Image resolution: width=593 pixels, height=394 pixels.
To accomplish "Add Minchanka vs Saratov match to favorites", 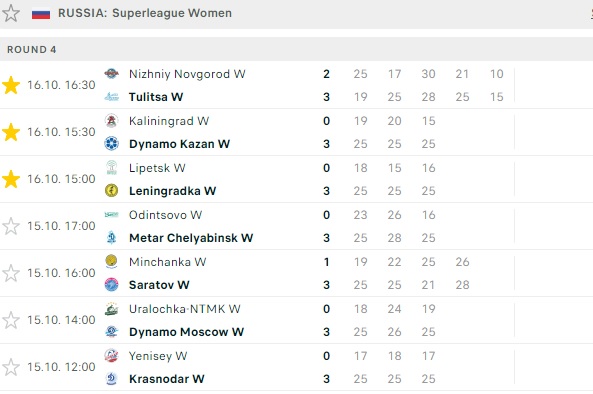I will (11, 273).
